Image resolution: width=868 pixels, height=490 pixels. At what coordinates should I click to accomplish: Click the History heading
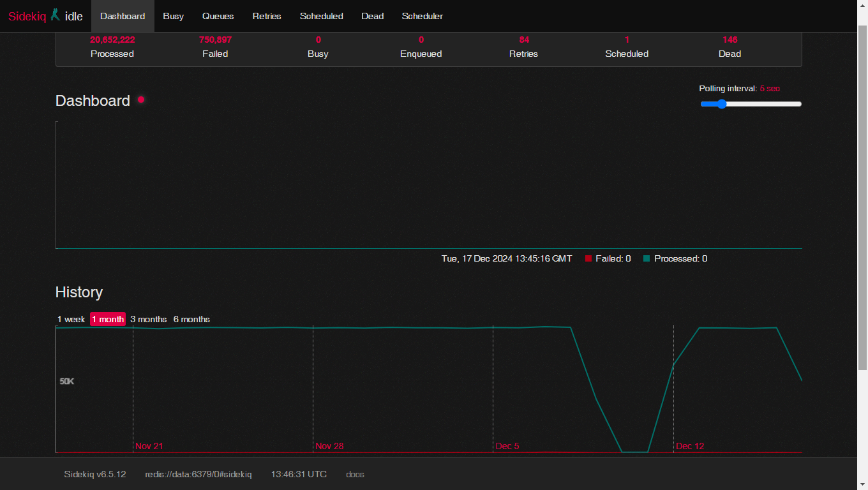click(79, 292)
